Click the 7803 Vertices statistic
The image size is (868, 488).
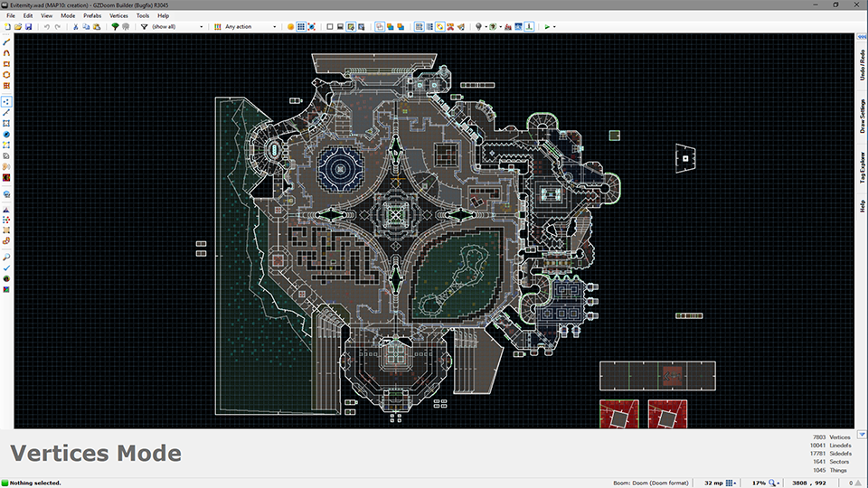point(832,437)
